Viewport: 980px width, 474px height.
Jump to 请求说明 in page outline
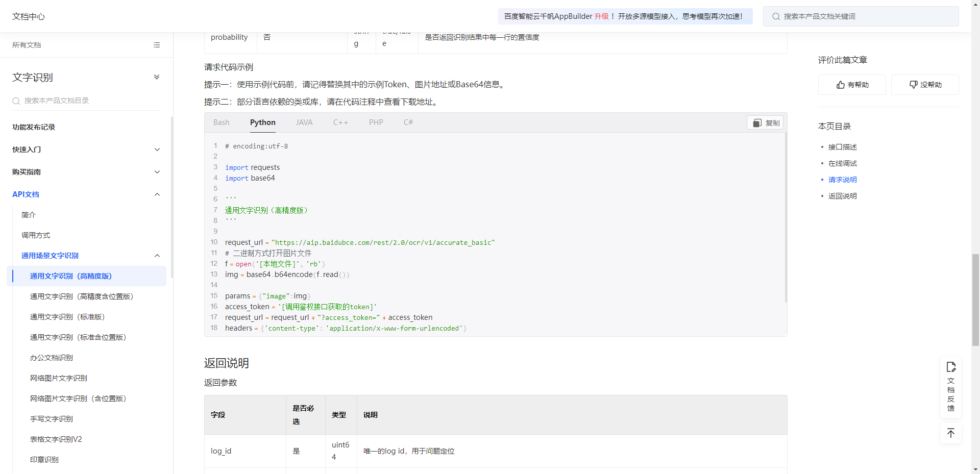842,180
